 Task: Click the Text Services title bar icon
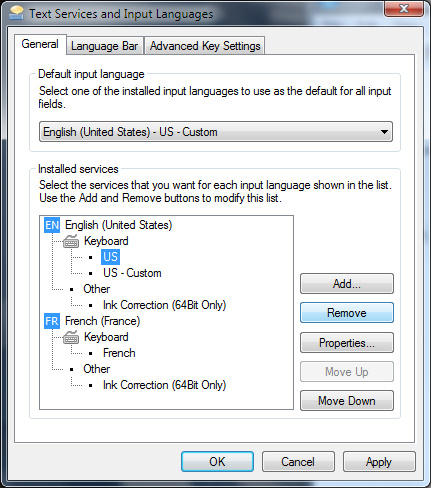[16, 13]
